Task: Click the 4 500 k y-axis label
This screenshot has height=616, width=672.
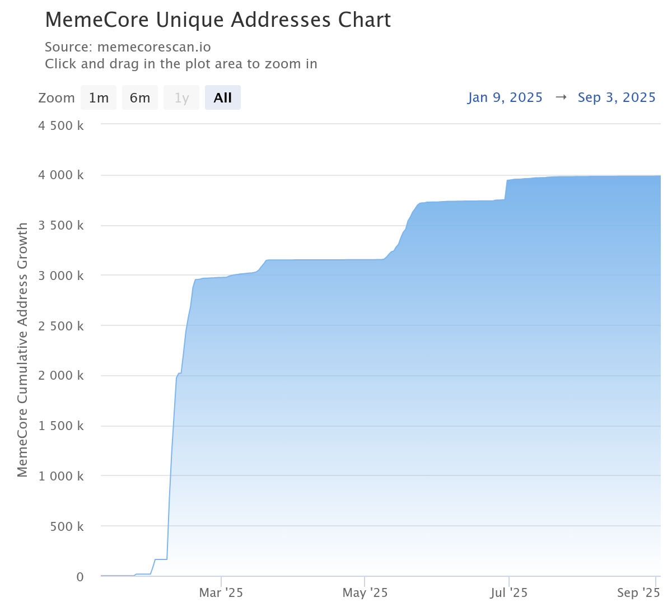Action: (60, 125)
